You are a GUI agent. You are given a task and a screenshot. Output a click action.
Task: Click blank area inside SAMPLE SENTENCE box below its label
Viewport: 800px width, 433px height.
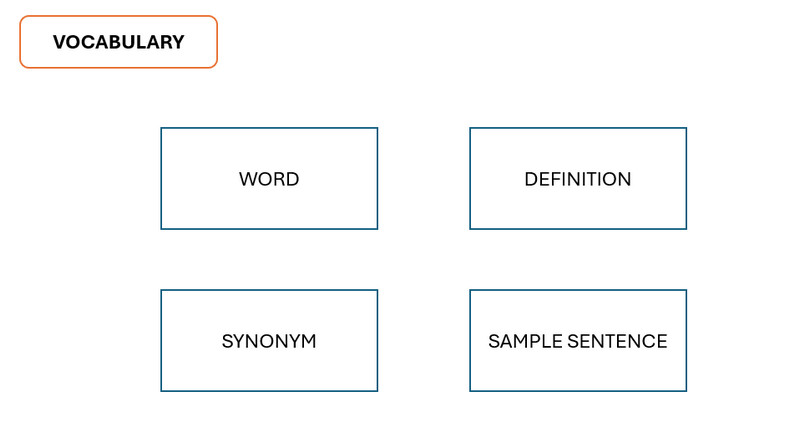pyautogui.click(x=578, y=371)
